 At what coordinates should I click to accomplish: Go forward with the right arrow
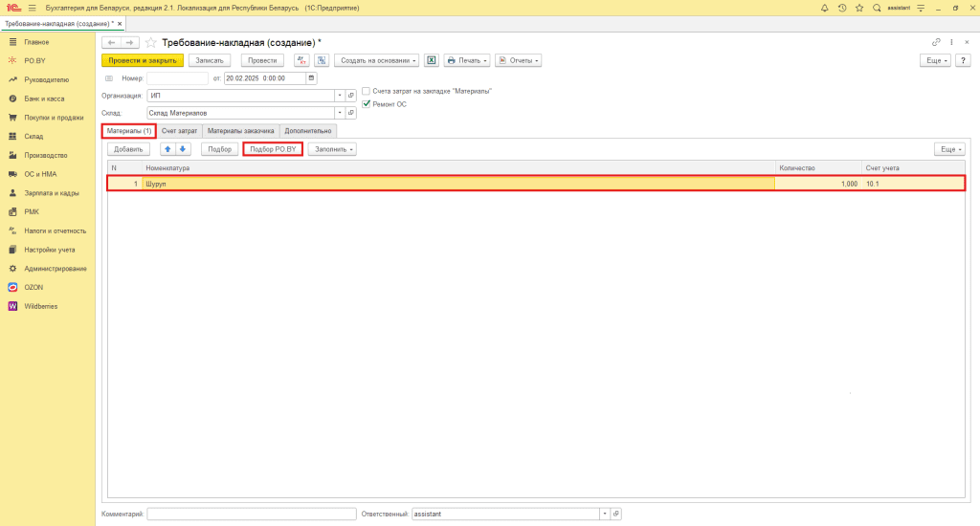tap(129, 42)
